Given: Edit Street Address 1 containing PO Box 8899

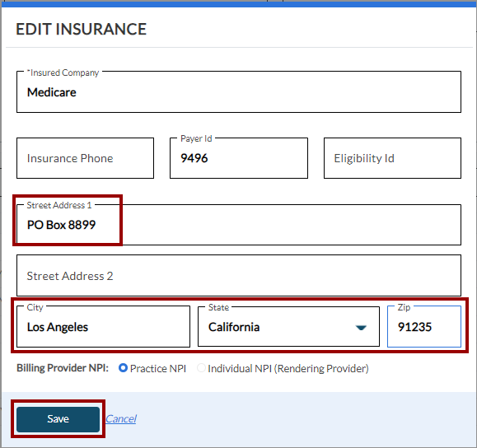Looking at the screenshot, I should click(x=239, y=225).
